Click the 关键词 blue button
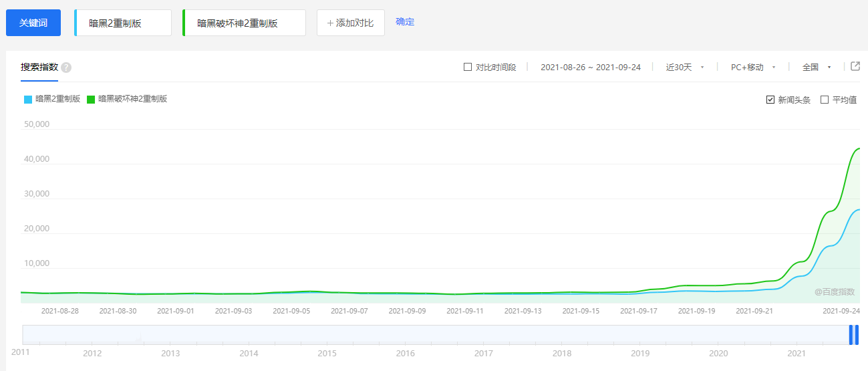Image resolution: width=868 pixels, height=371 pixels. tap(33, 23)
